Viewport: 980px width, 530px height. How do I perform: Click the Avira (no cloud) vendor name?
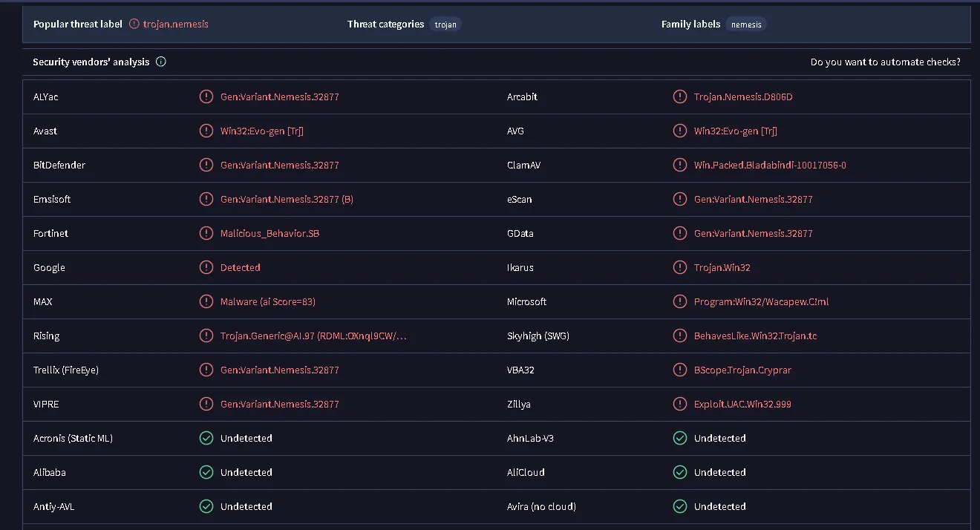pos(541,506)
